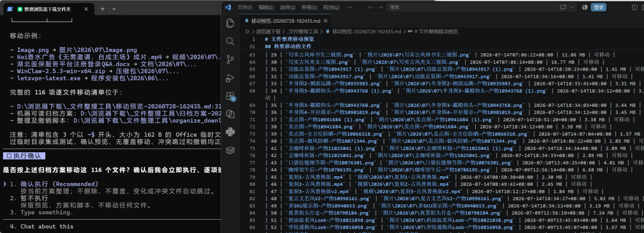Click the _文件整理工具 breadcrumb segment
644x233 pixels.
302,31
